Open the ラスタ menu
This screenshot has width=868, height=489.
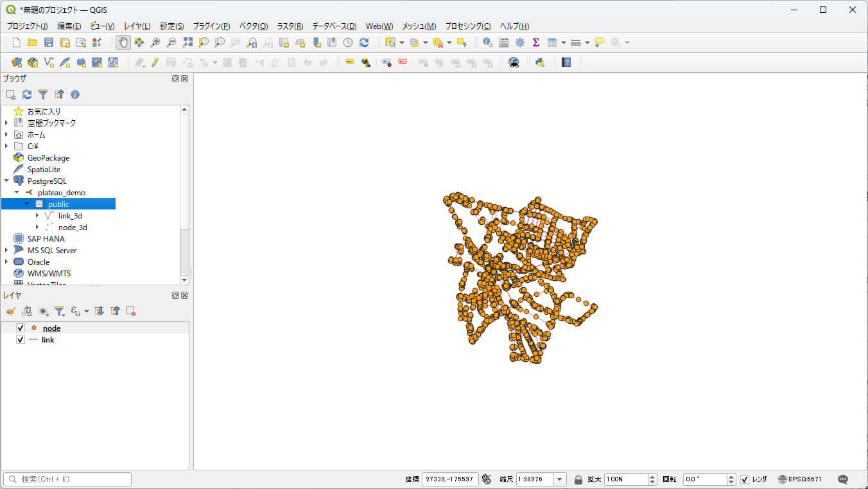pyautogui.click(x=290, y=26)
